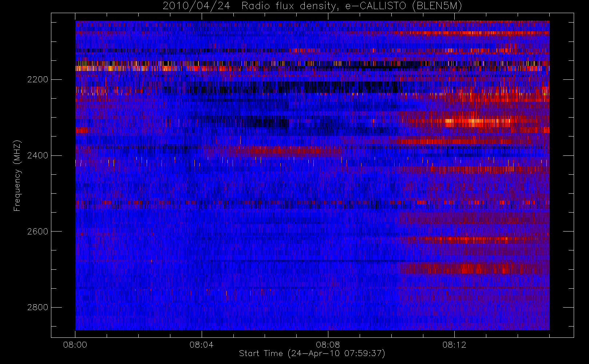Click the 2600 frequency tick label
Image resolution: width=589 pixels, height=364 pixels.
37,232
